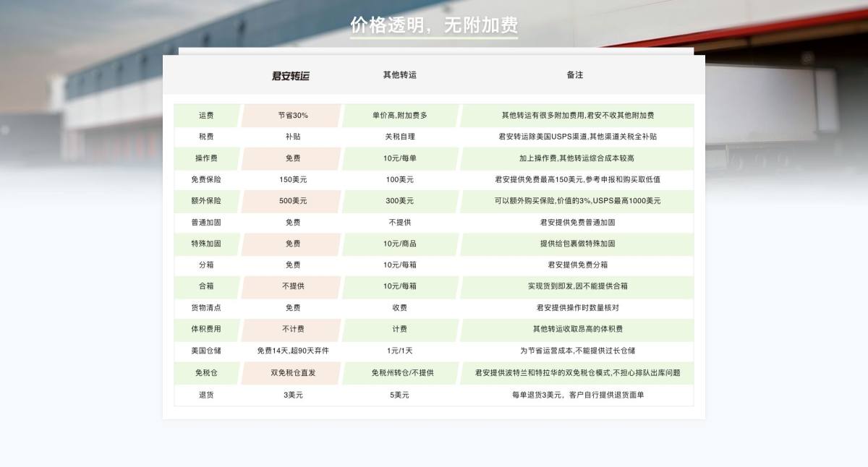Select the 免费14天,超90天弃件 cell
This screenshot has height=467, width=868.
(292, 351)
